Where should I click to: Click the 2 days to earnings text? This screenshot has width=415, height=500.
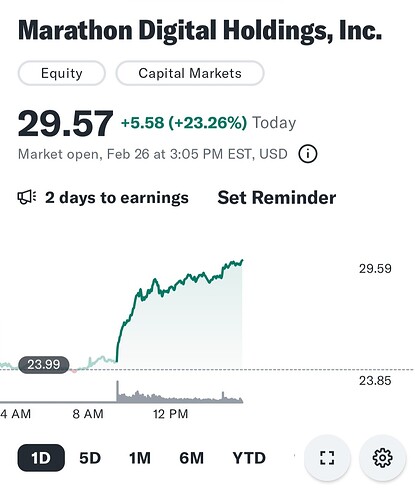pos(117,198)
